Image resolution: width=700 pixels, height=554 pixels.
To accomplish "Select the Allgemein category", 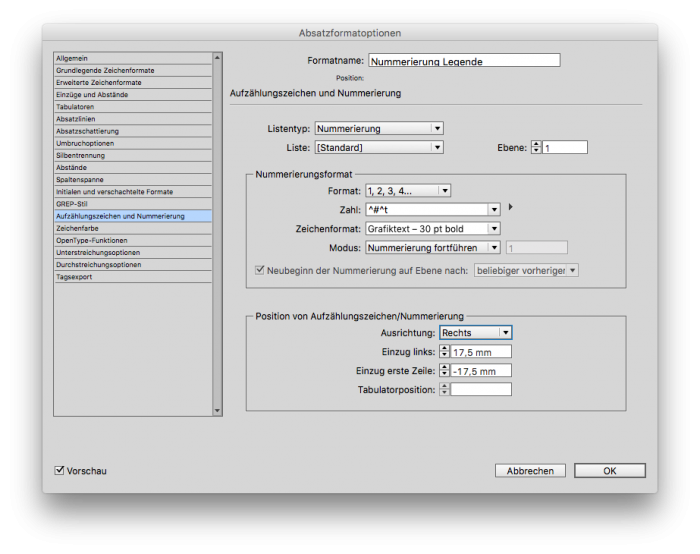I will [x=133, y=58].
